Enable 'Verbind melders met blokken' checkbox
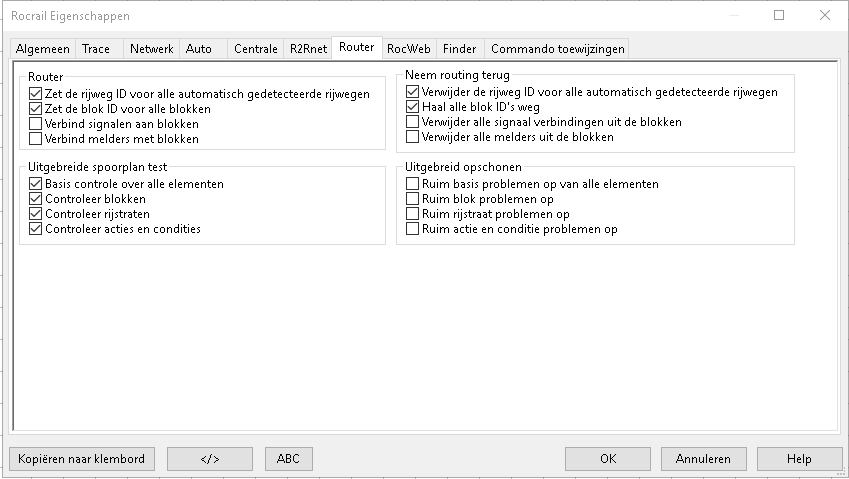The height and width of the screenshot is (479, 849). (36, 139)
